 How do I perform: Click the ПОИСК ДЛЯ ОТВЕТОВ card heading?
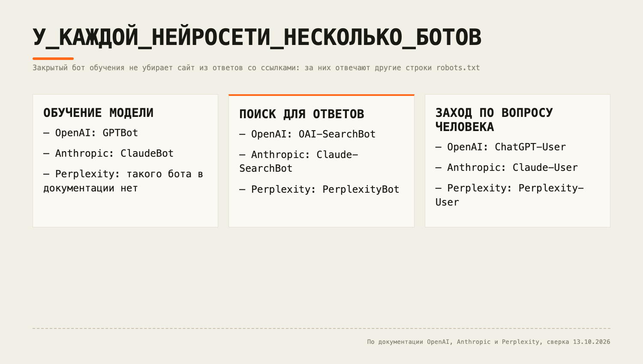pos(302,114)
